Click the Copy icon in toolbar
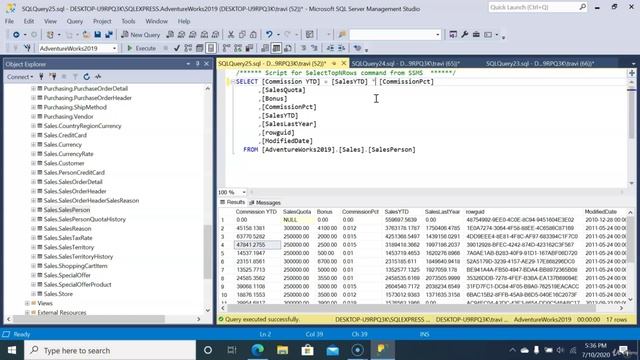 242,35
